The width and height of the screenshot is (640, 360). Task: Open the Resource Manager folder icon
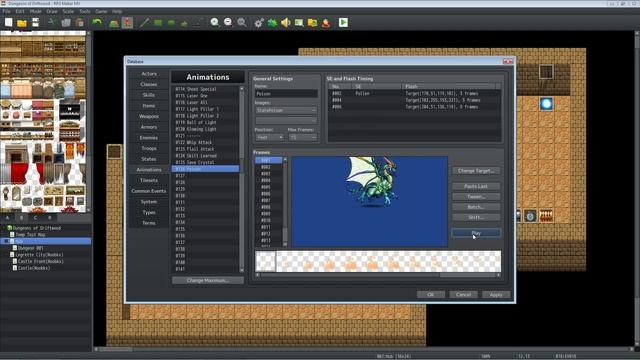[313, 22]
